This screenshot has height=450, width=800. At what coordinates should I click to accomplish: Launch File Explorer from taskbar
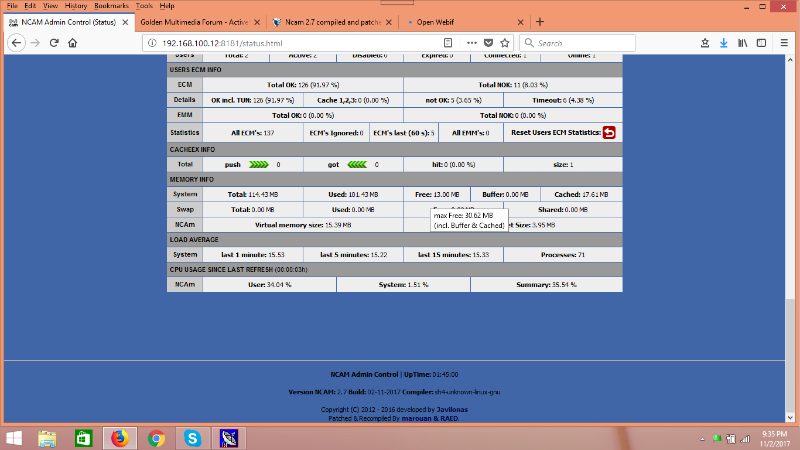47,438
